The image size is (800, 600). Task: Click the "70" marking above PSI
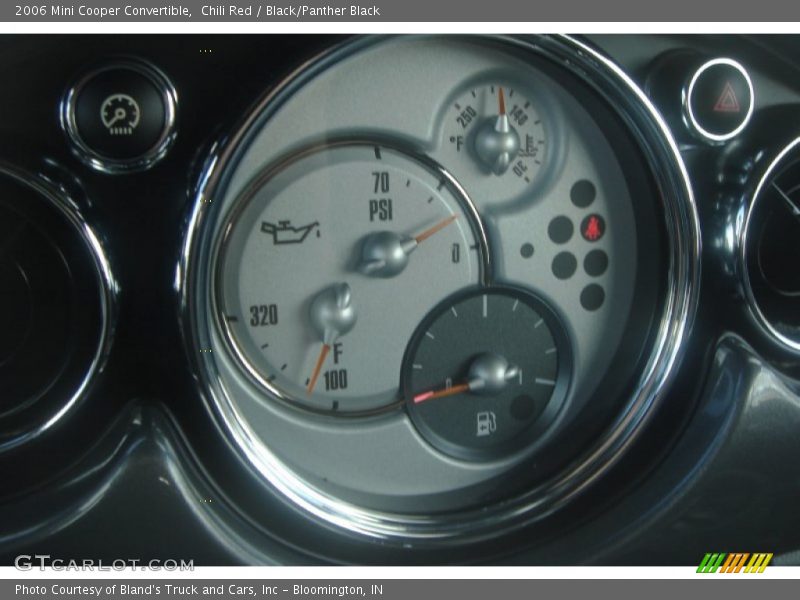[381, 183]
